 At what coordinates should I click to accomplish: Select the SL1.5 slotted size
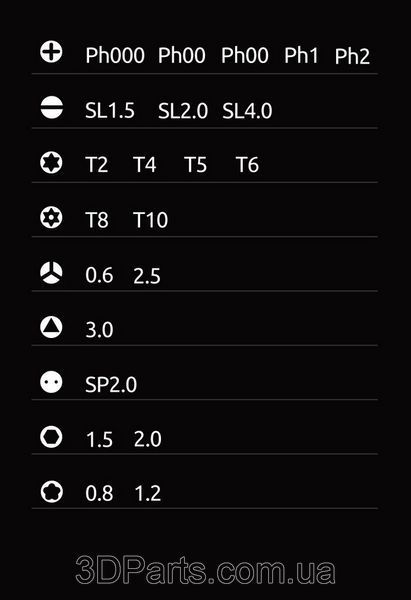(110, 111)
